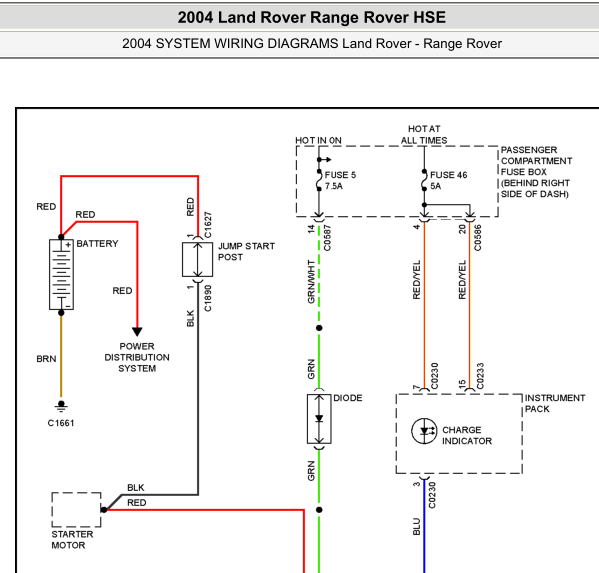This screenshot has height=573, width=599.
Task: Click the GRN/WHT wire label
Action: (x=311, y=282)
